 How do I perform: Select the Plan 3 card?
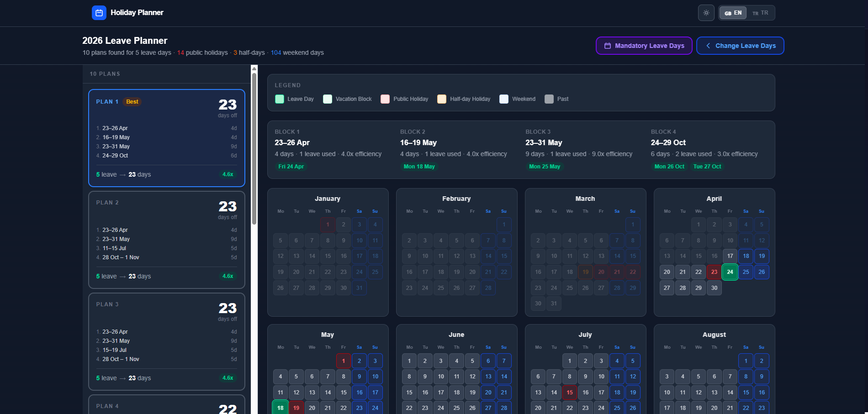point(166,341)
